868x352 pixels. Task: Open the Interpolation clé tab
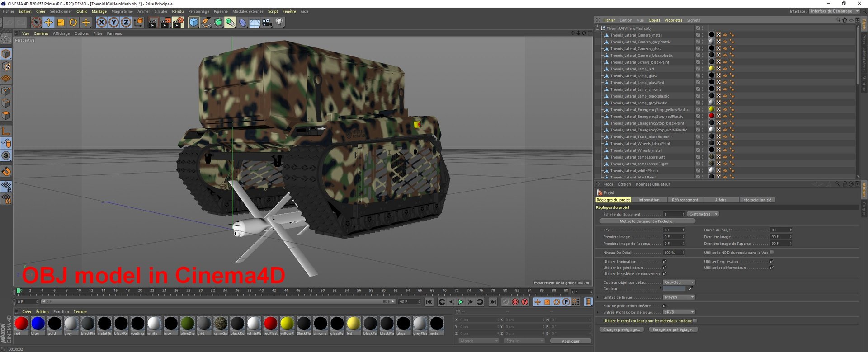[x=757, y=200]
